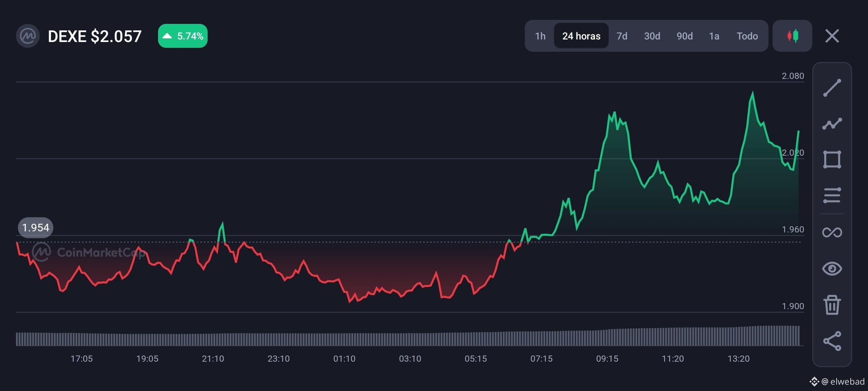Hide drawings with the eye icon
The height and width of the screenshot is (391, 868).
832,269
